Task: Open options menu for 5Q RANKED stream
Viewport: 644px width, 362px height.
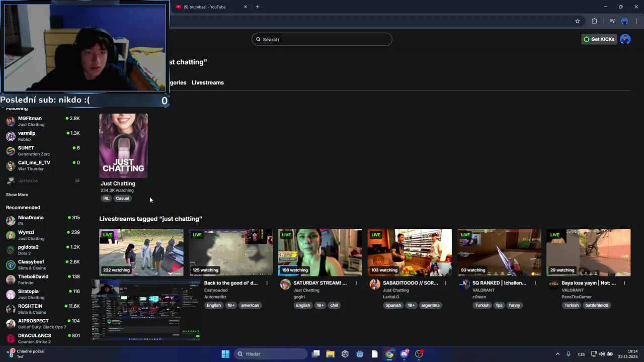Action: click(535, 283)
